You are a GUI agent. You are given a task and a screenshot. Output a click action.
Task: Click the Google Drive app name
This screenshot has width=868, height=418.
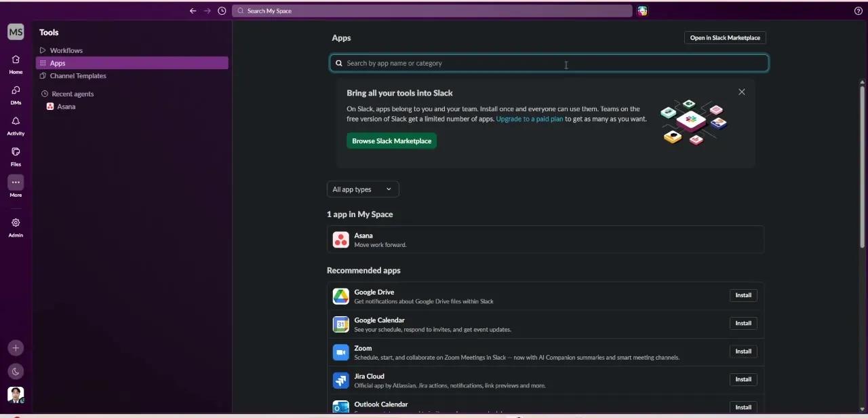click(374, 292)
